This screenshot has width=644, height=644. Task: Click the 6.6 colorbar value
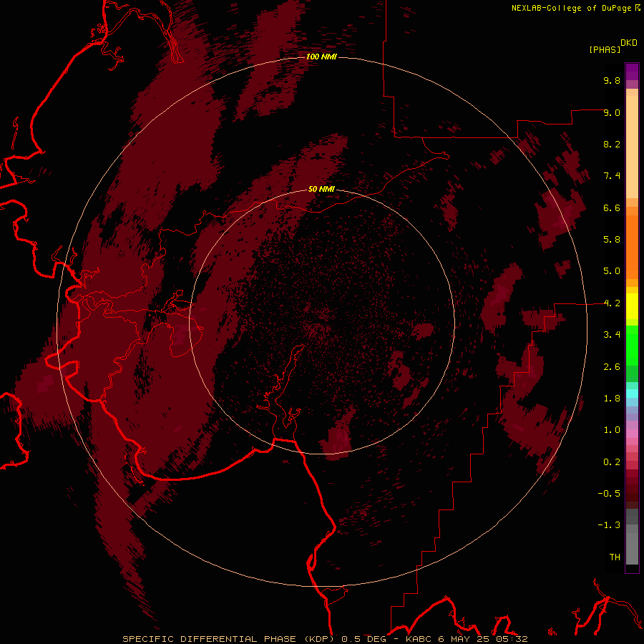click(x=612, y=208)
